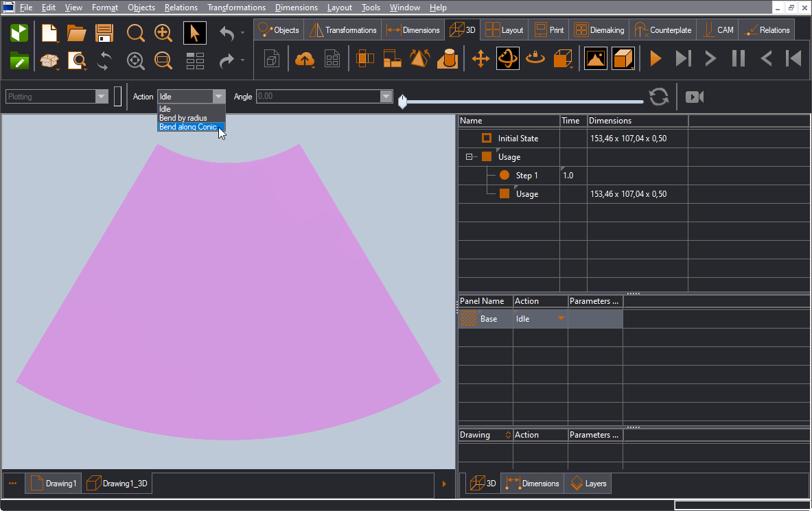Click the video camera record icon
The height and width of the screenshot is (511, 812).
coord(695,97)
